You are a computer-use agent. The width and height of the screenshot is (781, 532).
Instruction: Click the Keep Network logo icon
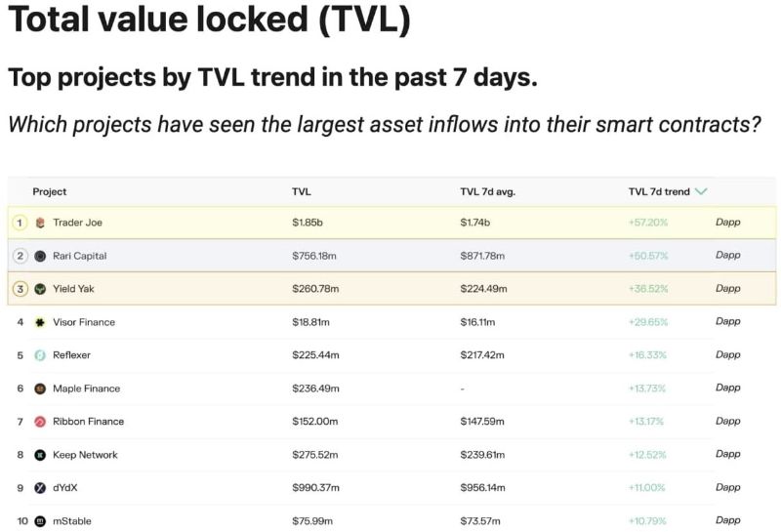tap(40, 455)
